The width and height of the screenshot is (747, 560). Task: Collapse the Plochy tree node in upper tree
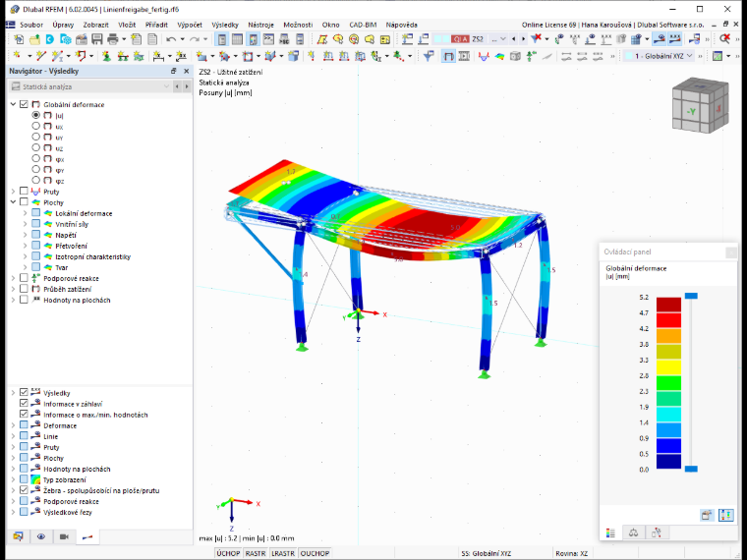click(x=14, y=202)
